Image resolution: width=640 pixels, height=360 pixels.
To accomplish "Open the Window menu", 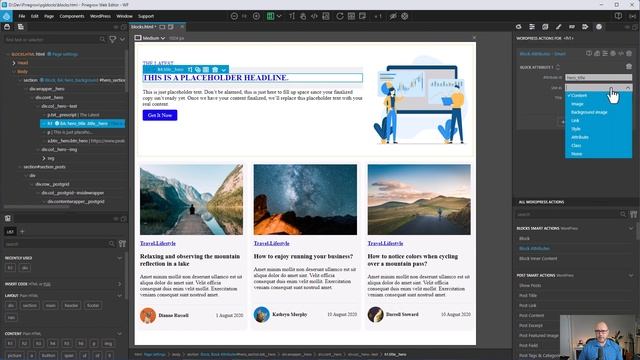I will click(x=124, y=16).
